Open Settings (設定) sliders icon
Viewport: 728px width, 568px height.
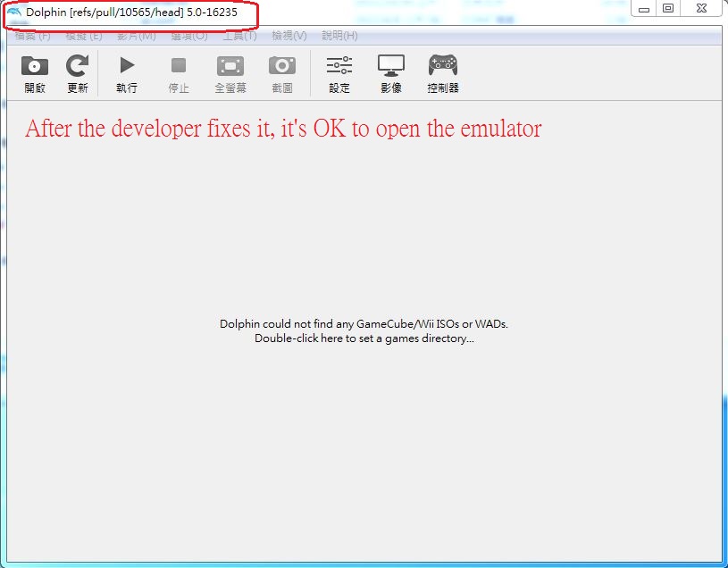[x=339, y=65]
